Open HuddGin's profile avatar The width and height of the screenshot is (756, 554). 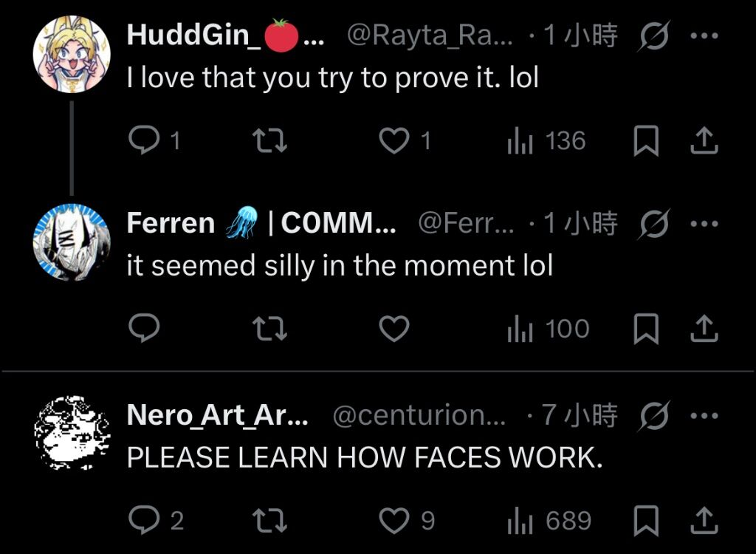click(72, 54)
